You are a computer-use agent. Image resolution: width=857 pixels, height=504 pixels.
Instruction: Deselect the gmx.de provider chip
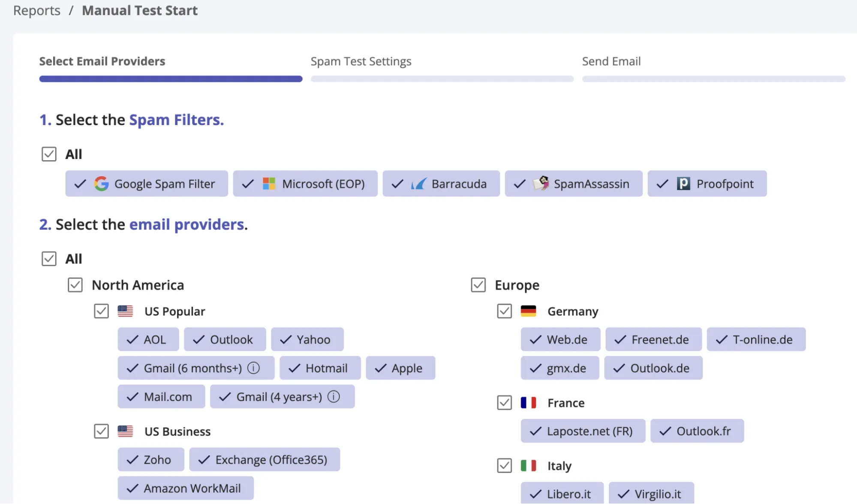pos(560,368)
